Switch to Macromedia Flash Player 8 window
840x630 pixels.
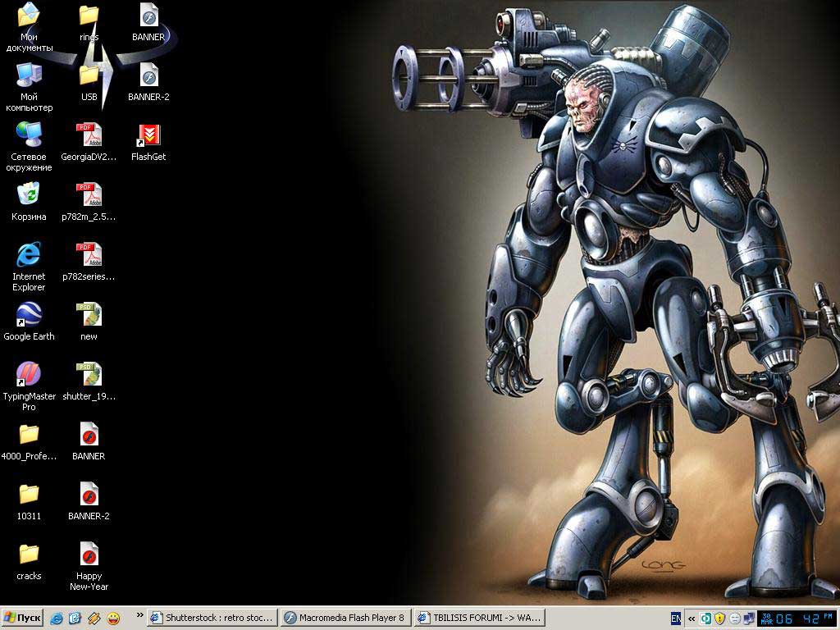tap(346, 618)
